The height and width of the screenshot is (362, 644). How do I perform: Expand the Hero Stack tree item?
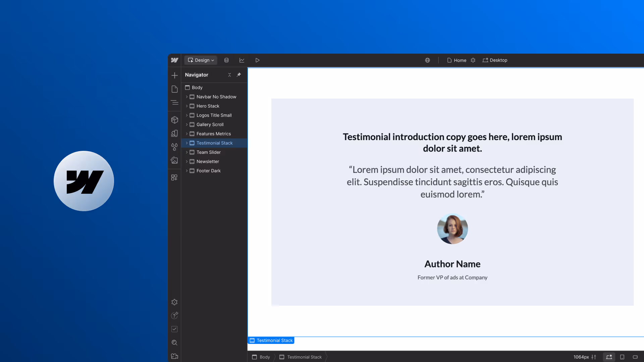(187, 106)
